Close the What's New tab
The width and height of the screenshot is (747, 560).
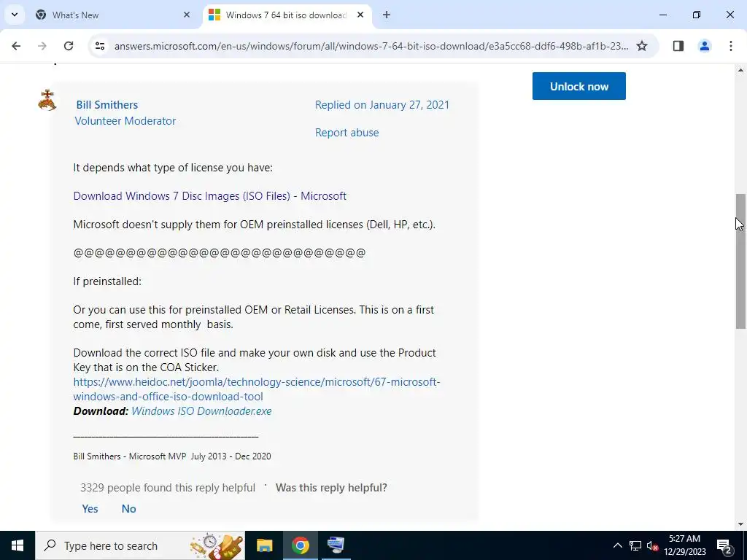tap(187, 15)
